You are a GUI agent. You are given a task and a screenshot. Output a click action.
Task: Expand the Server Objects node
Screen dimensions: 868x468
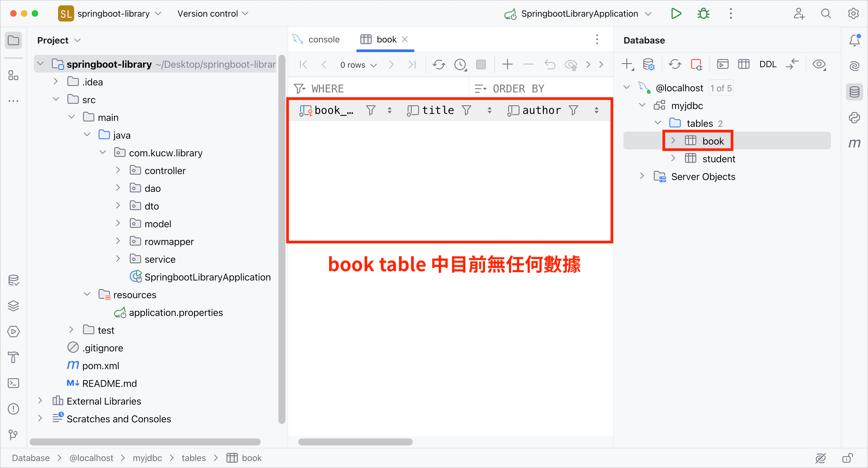tap(642, 176)
